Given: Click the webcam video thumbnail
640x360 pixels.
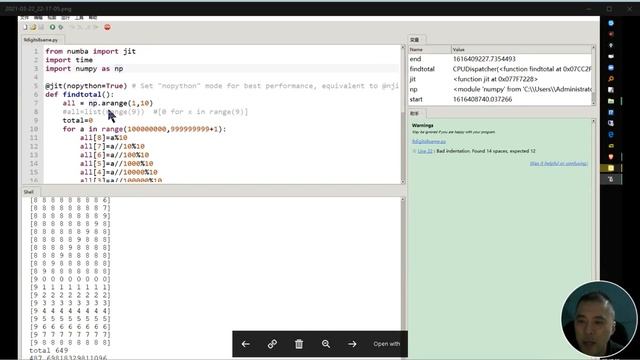Looking at the screenshot, I should [x=599, y=319].
